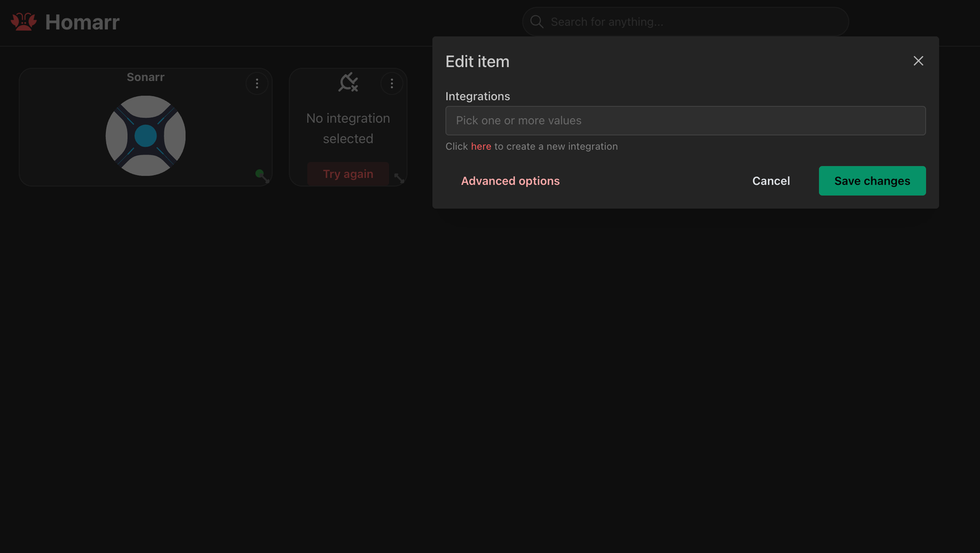980x553 pixels.
Task: Open the Sonarr tile three-dot menu
Action: [257, 83]
